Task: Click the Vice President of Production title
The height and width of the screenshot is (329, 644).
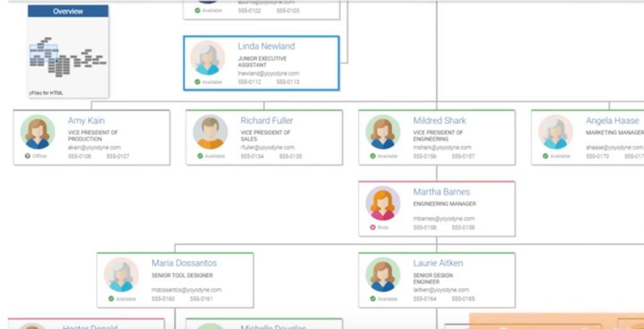Action: [x=93, y=135]
